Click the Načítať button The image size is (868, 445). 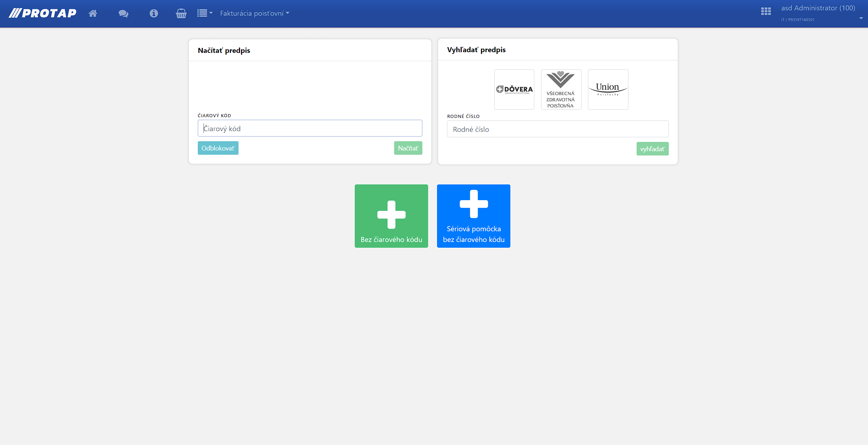pyautogui.click(x=408, y=148)
